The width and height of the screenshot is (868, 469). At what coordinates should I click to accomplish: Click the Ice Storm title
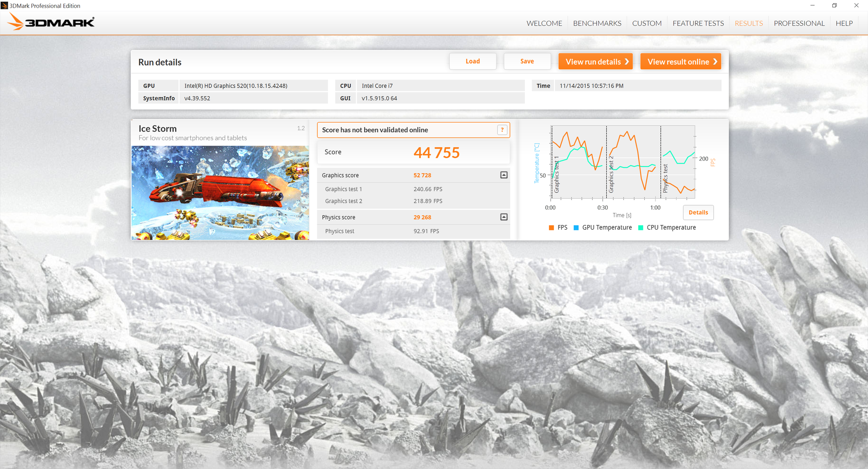tap(157, 129)
